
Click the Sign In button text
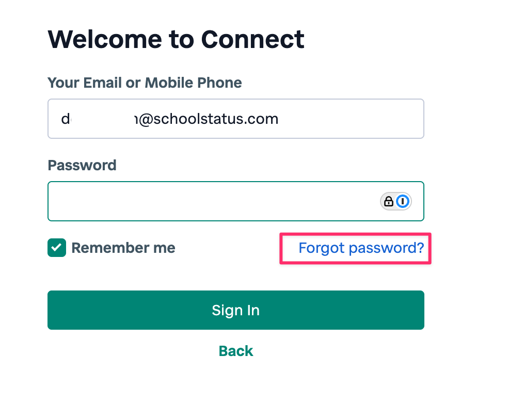236,310
